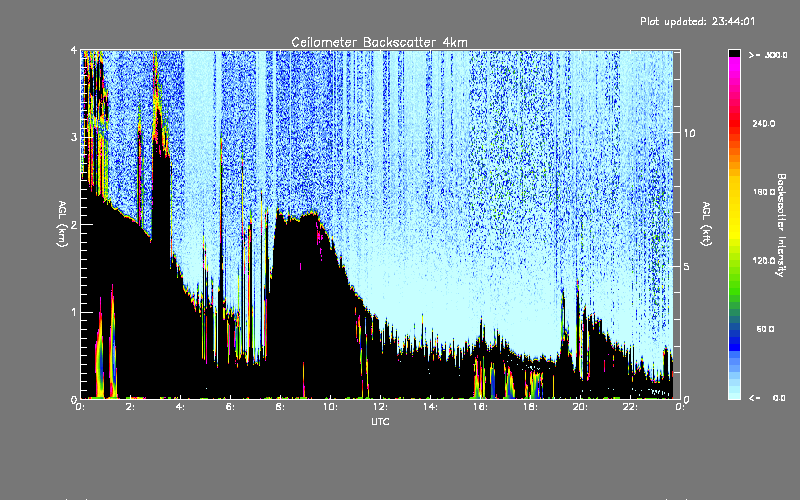Click the '>= 300.0' colorbar value
The width and height of the screenshot is (800, 500).
(768, 55)
